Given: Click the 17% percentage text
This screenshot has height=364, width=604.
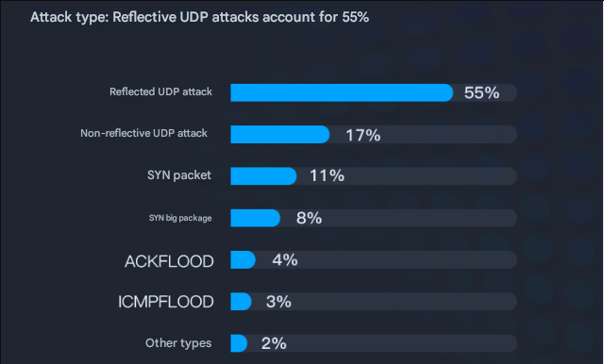Looking at the screenshot, I should 362,135.
